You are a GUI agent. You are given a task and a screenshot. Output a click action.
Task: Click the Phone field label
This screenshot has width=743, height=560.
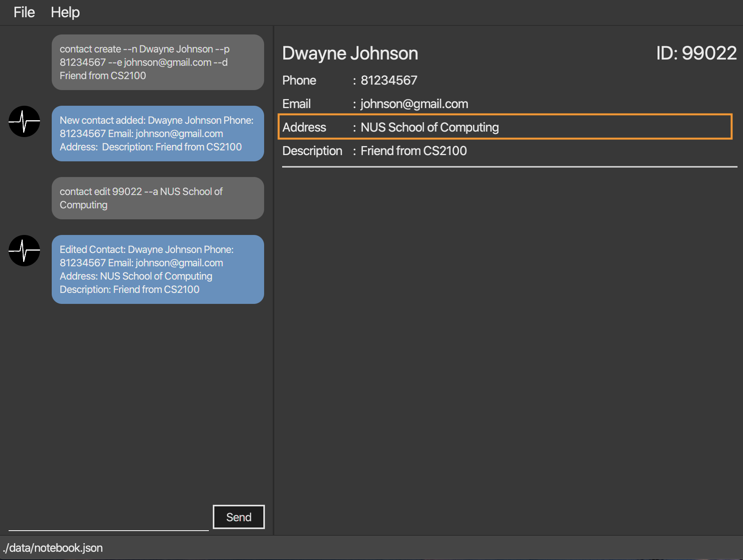299,80
